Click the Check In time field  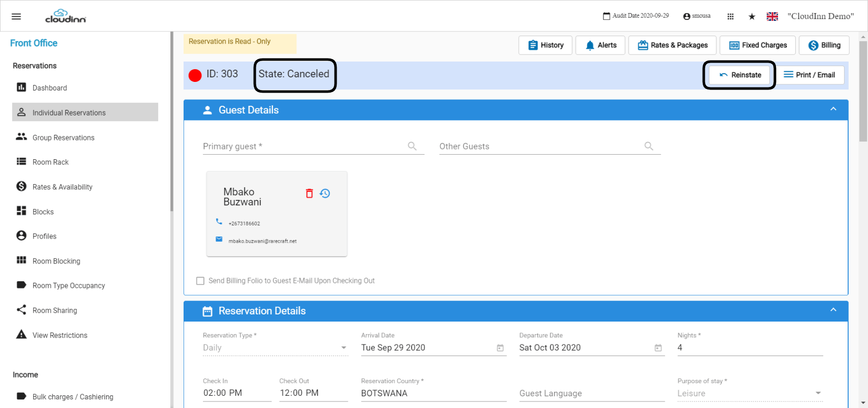point(237,393)
